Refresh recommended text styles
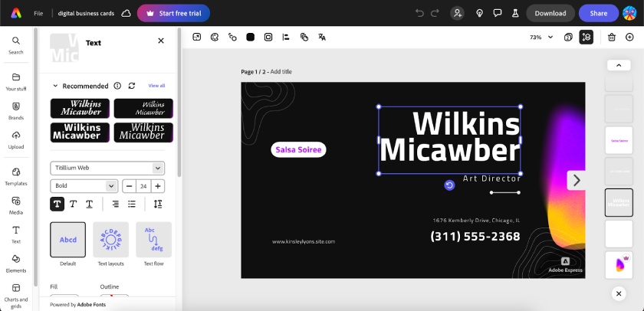The width and height of the screenshot is (644, 311). coord(131,86)
